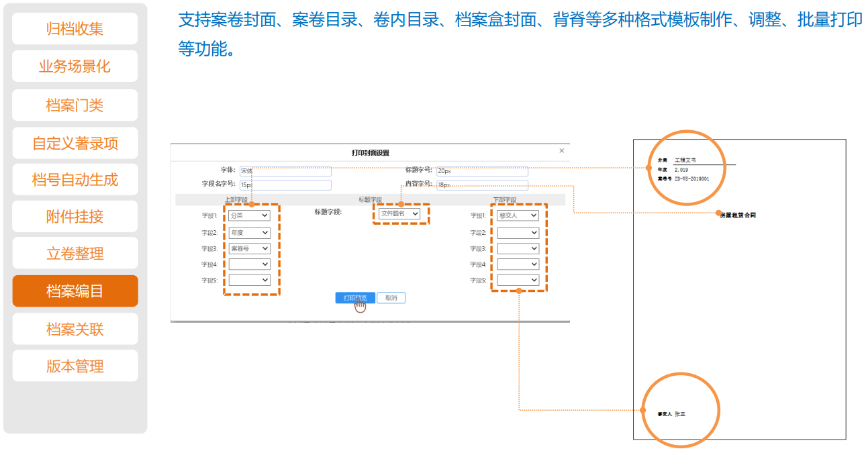Select the highlighted 档案编目 sidebar item

coord(75,291)
